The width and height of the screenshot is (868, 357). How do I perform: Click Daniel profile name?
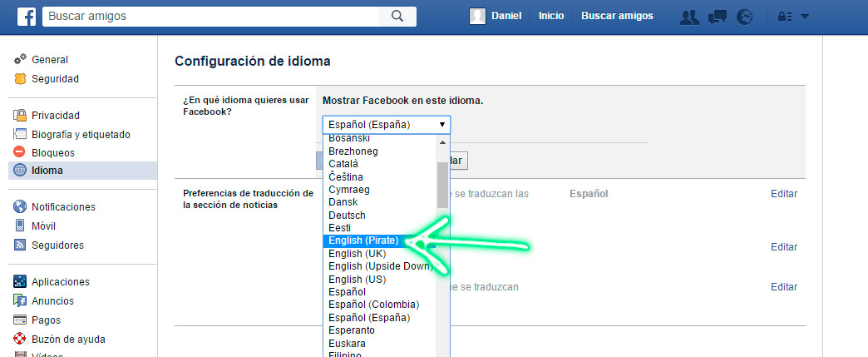click(x=506, y=16)
